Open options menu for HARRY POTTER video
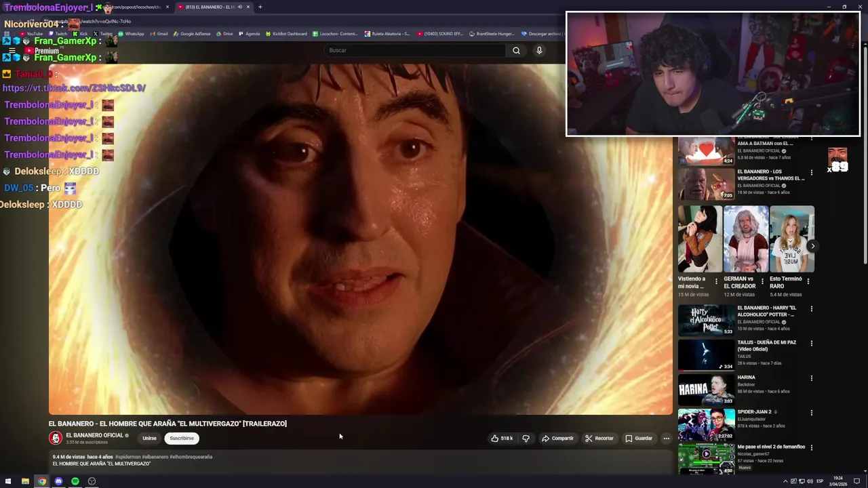This screenshot has height=488, width=868. coord(811,309)
